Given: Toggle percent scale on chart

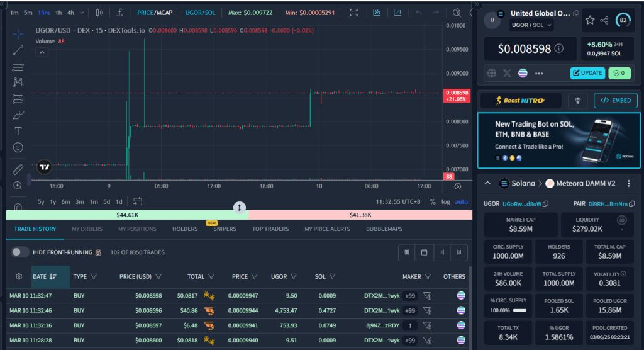Looking at the screenshot, I should tap(433, 202).
